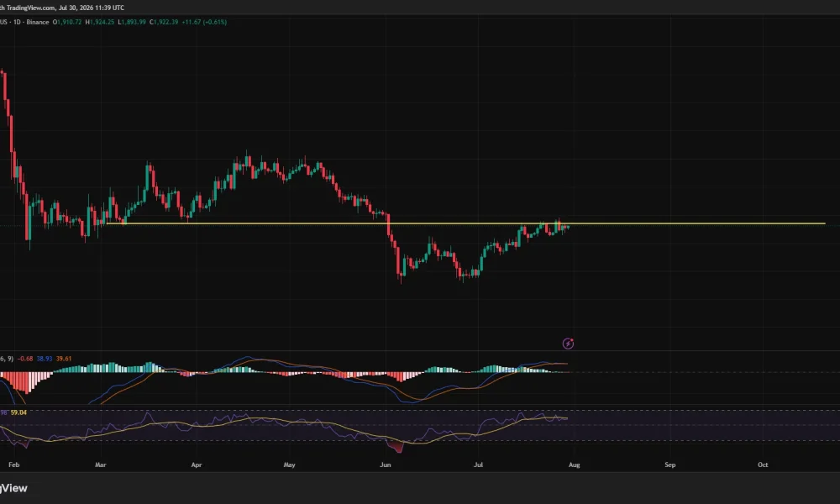Image resolution: width=840 pixels, height=504 pixels.
Task: Click the Apr label on time axis
Action: 197,465
